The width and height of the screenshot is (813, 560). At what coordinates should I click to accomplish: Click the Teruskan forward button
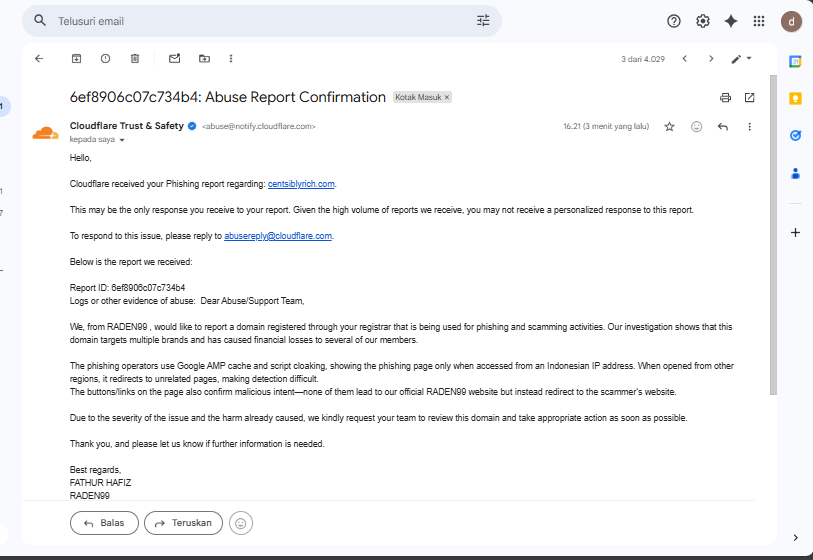point(184,523)
